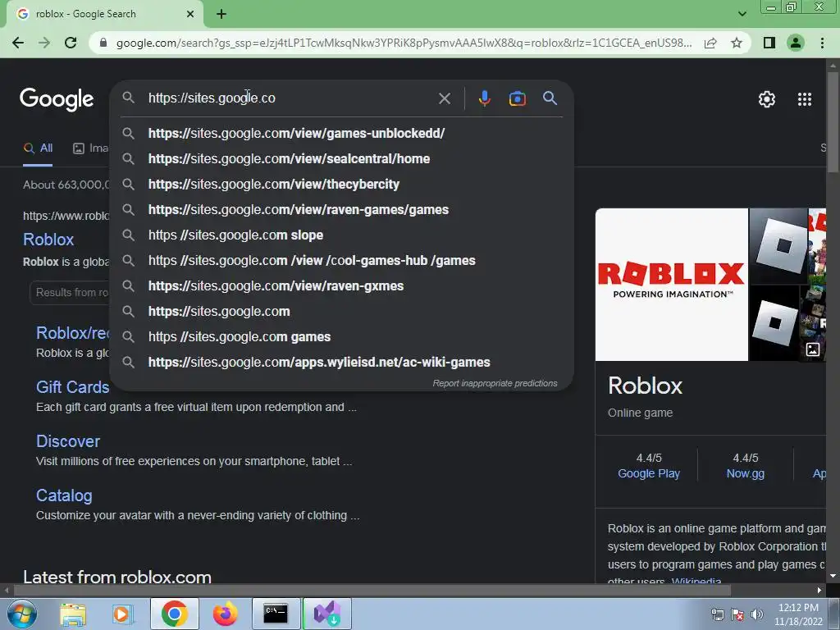Open the Gift Cards sitelink
This screenshot has width=840, height=630.
[72, 387]
